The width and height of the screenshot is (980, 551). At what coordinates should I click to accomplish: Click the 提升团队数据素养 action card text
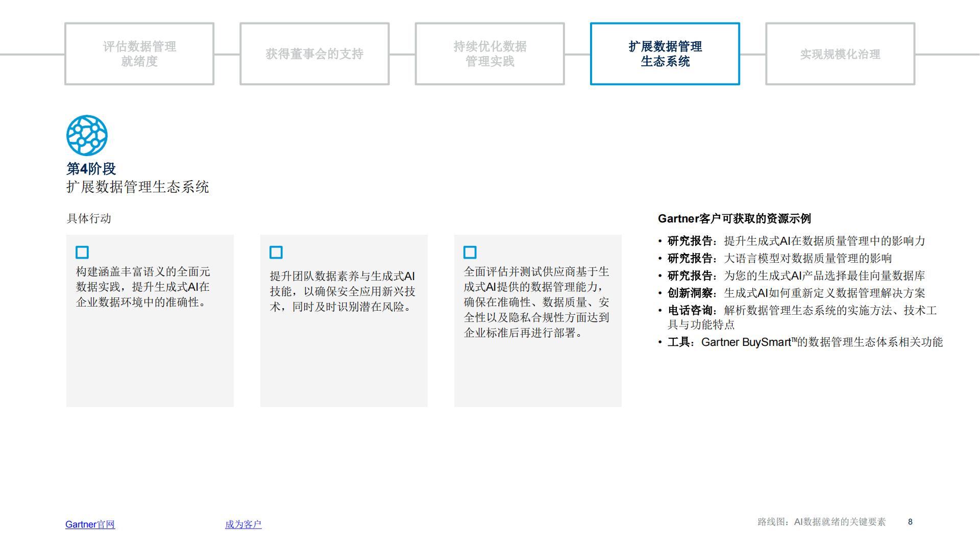pyautogui.click(x=342, y=291)
